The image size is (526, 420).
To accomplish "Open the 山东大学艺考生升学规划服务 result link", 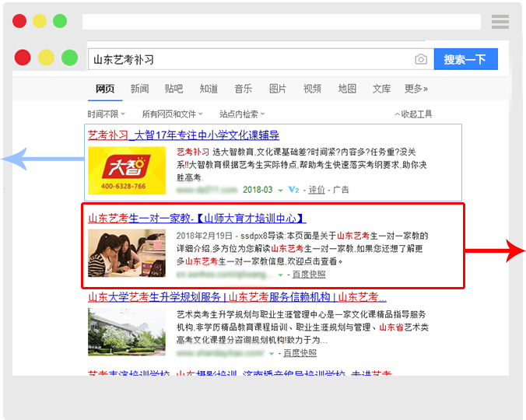I will pos(237,297).
